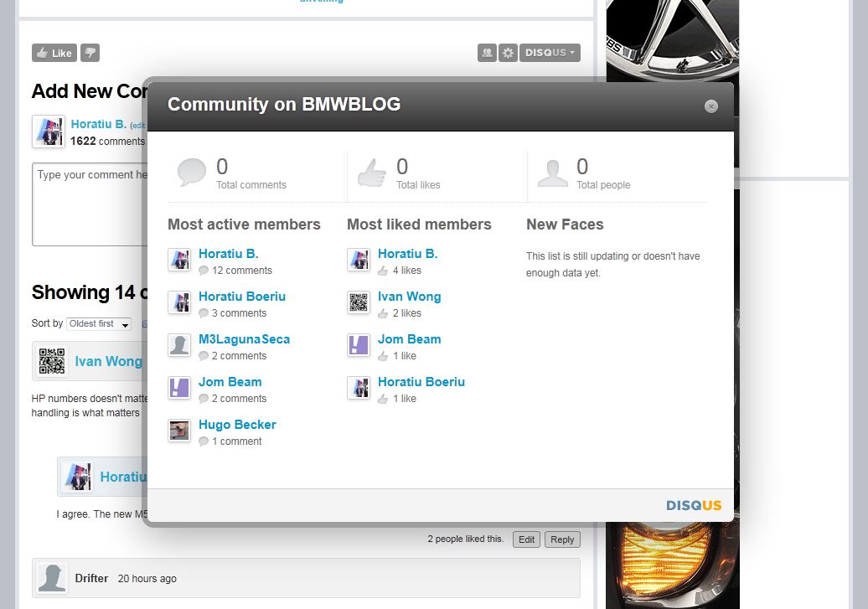The height and width of the screenshot is (609, 868).
Task: Click M3LagunaSeca's default avatar icon
Action: (179, 345)
